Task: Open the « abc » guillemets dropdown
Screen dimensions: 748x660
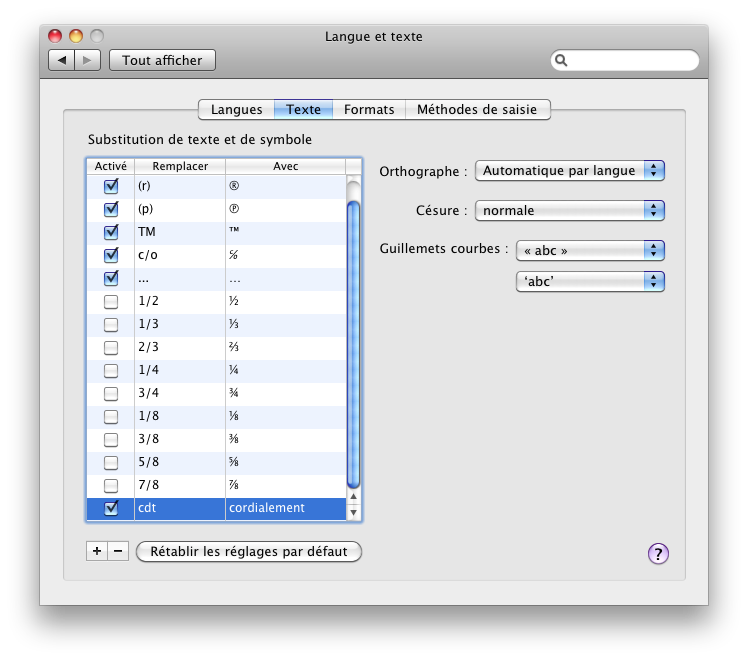Action: pyautogui.click(x=590, y=250)
